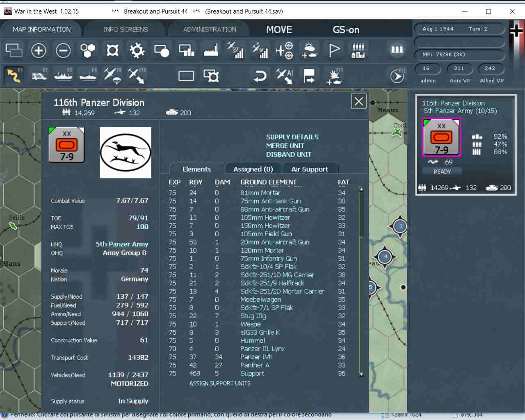Click the soldiers roster icon
Image resolution: width=525 pixels, height=420 pixels.
(x=397, y=50)
